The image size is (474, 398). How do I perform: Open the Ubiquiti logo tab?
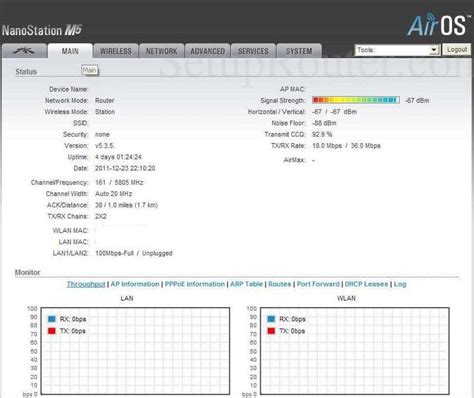pyautogui.click(x=24, y=51)
